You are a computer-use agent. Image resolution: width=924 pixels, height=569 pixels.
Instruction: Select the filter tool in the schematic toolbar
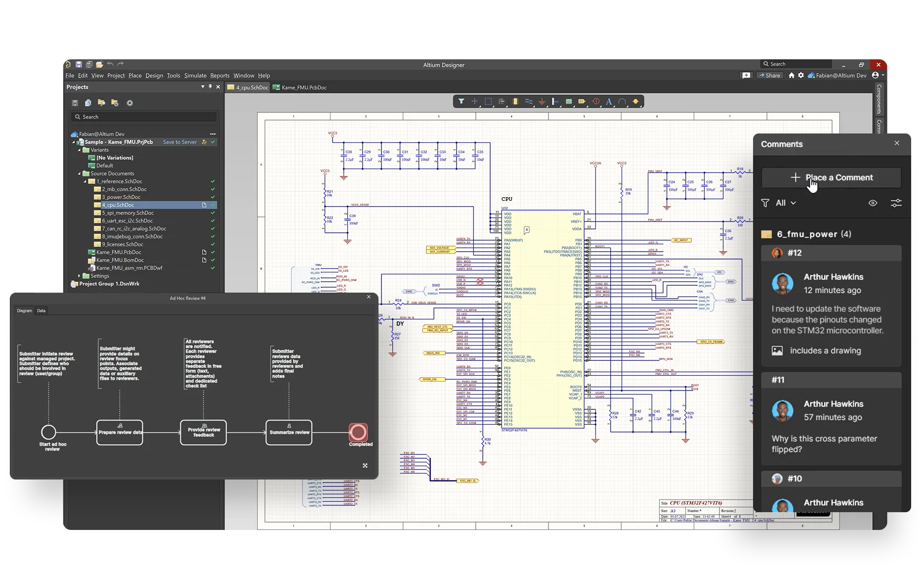click(461, 102)
